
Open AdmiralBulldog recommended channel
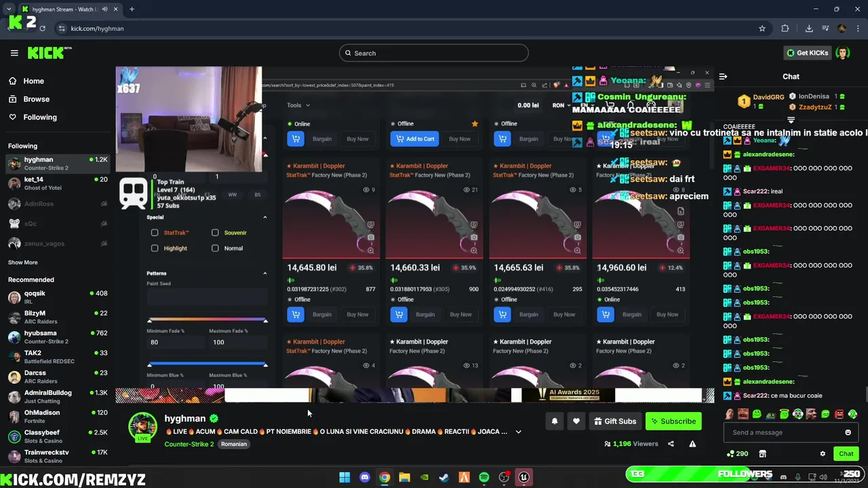point(58,396)
